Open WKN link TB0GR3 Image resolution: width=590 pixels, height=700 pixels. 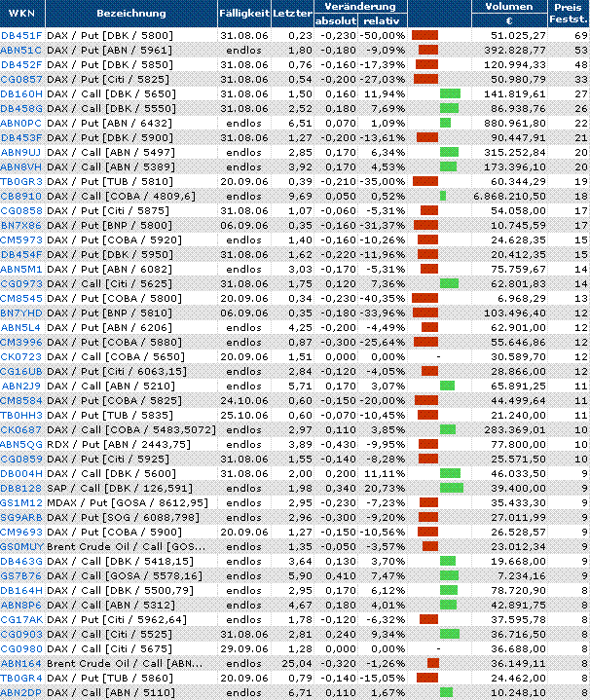[21, 182]
